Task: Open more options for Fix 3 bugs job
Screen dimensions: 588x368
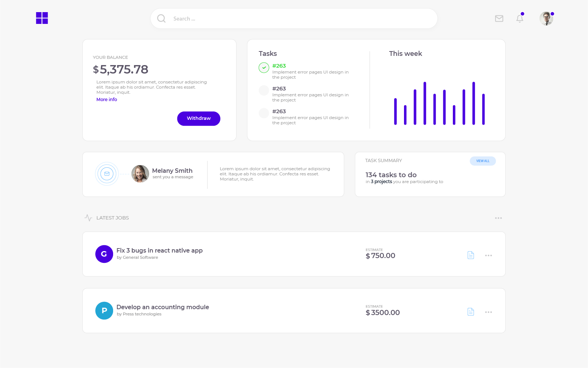Action: click(488, 256)
